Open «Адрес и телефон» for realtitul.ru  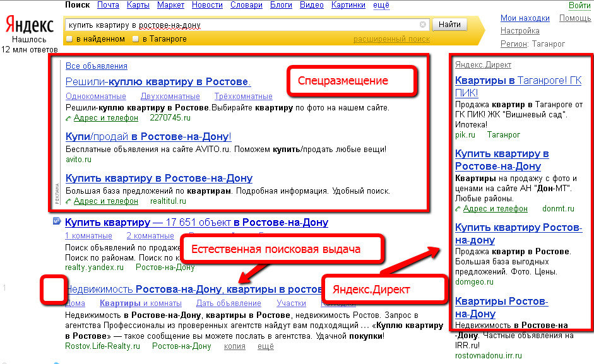tap(105, 201)
